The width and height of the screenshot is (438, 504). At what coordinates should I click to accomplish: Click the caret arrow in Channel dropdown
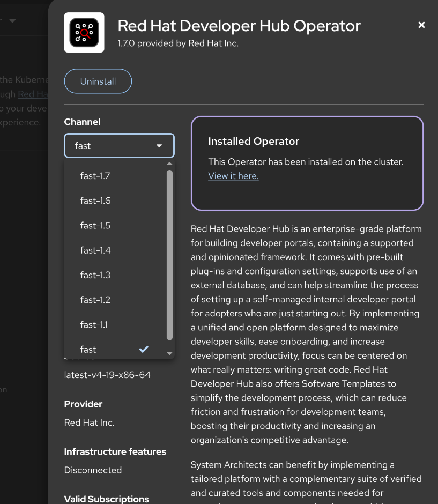click(159, 146)
